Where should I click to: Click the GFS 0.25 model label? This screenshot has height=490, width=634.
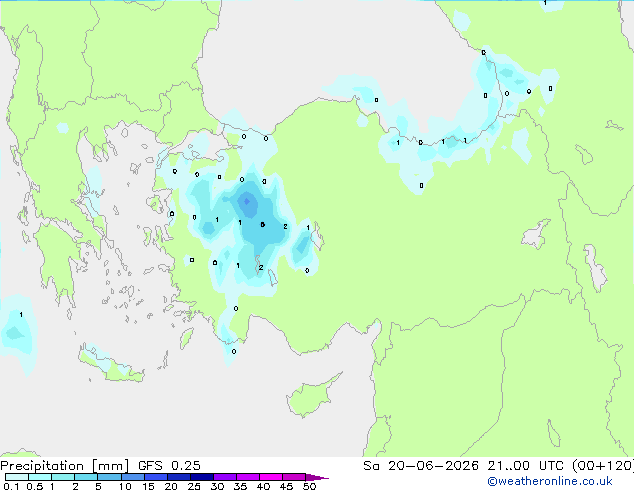169,466
